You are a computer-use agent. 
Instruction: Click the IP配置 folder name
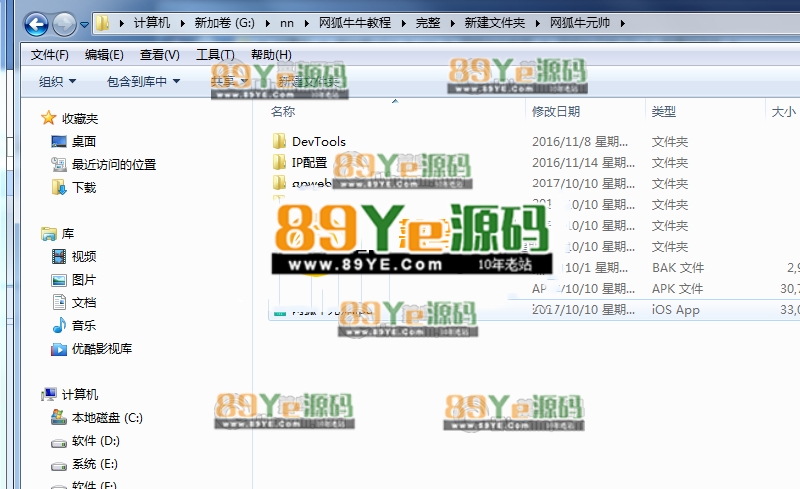[x=309, y=162]
